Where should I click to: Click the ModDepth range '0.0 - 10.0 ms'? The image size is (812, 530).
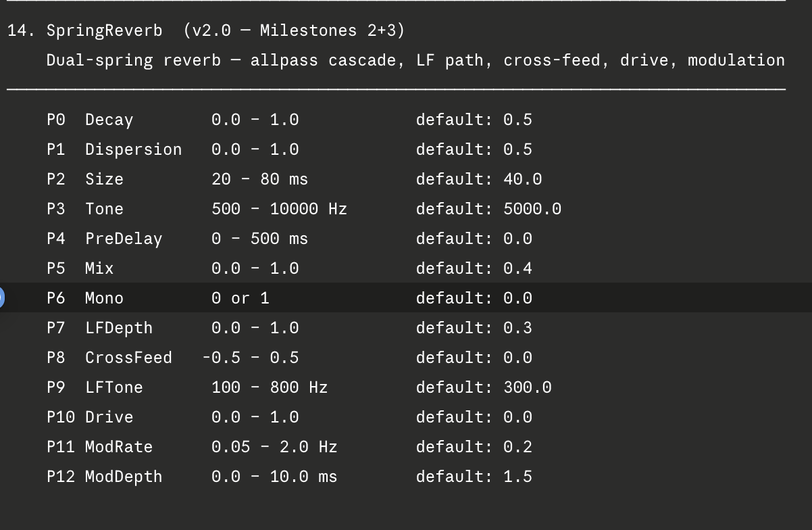click(275, 477)
